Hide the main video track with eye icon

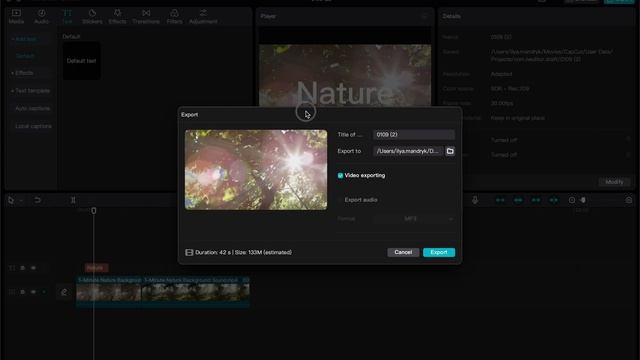pos(33,292)
